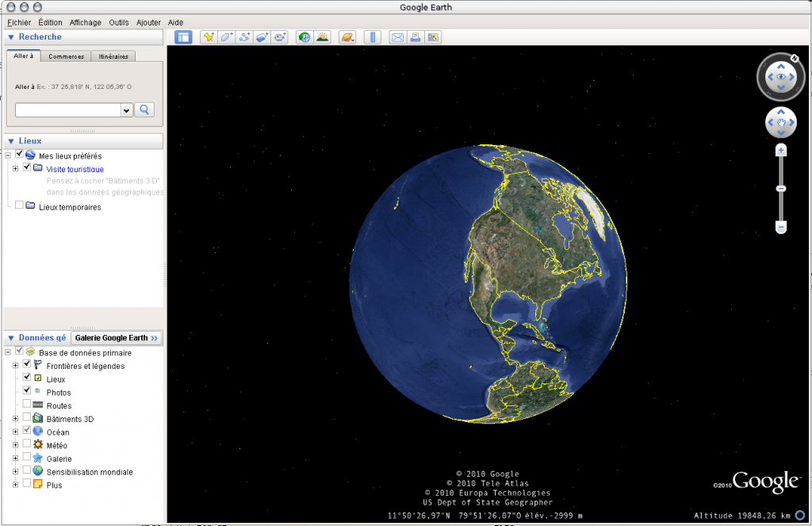Reset north using the N compass marker

tap(795, 59)
